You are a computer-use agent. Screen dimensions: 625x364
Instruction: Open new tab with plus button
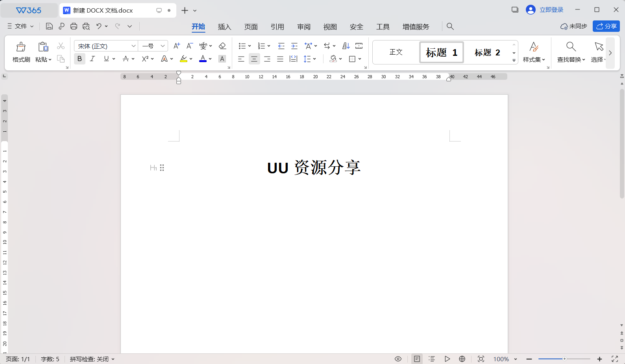[x=185, y=11]
